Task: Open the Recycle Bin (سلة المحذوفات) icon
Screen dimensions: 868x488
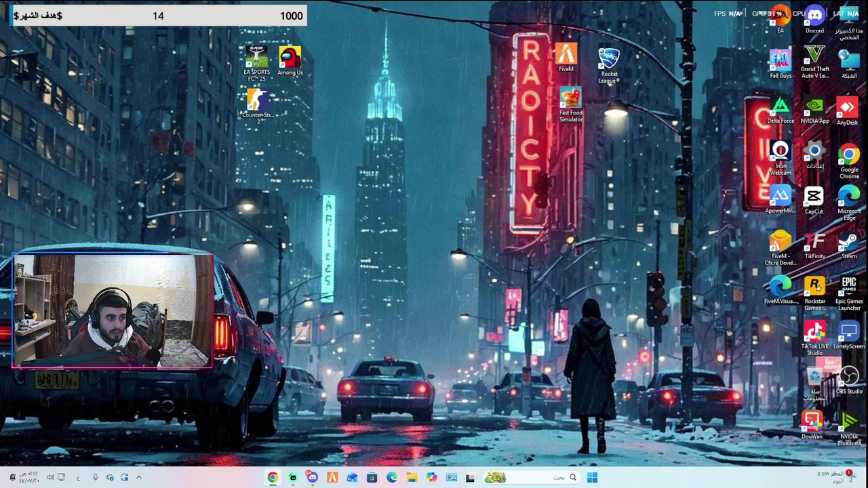Action: tap(814, 384)
